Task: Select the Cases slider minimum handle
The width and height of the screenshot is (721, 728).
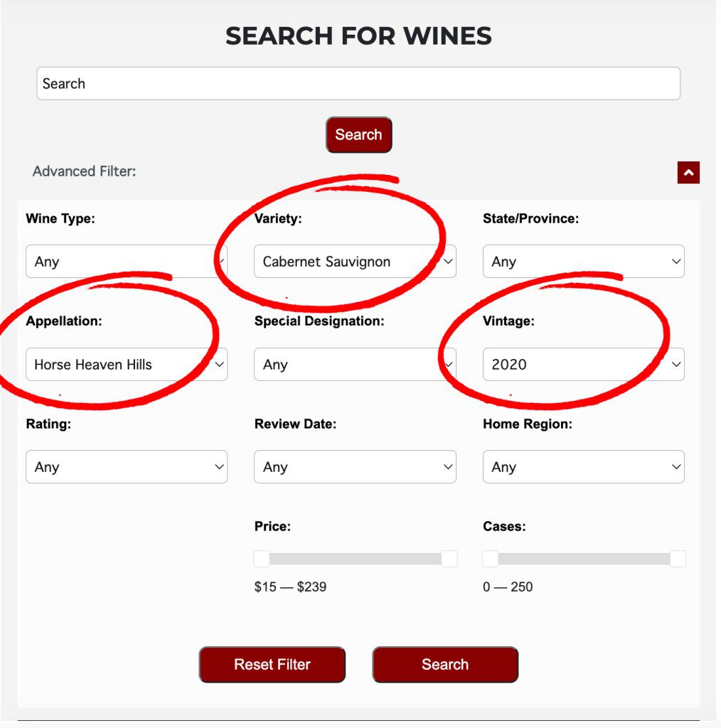Action: [491, 559]
